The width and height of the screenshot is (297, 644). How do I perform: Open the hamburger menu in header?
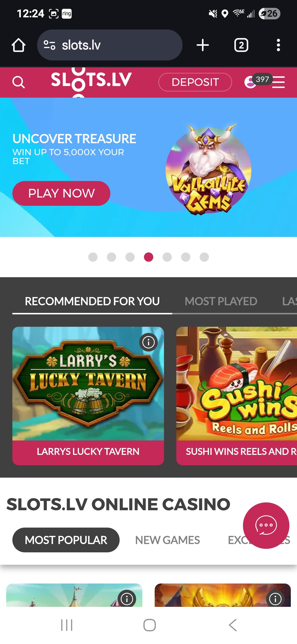click(278, 82)
